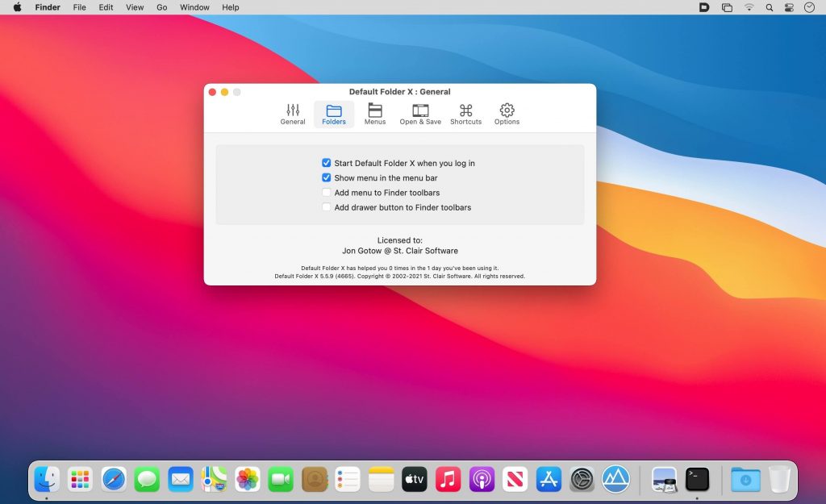The image size is (826, 504).
Task: Open Spotlight search from the menu bar
Action: pyautogui.click(x=770, y=7)
